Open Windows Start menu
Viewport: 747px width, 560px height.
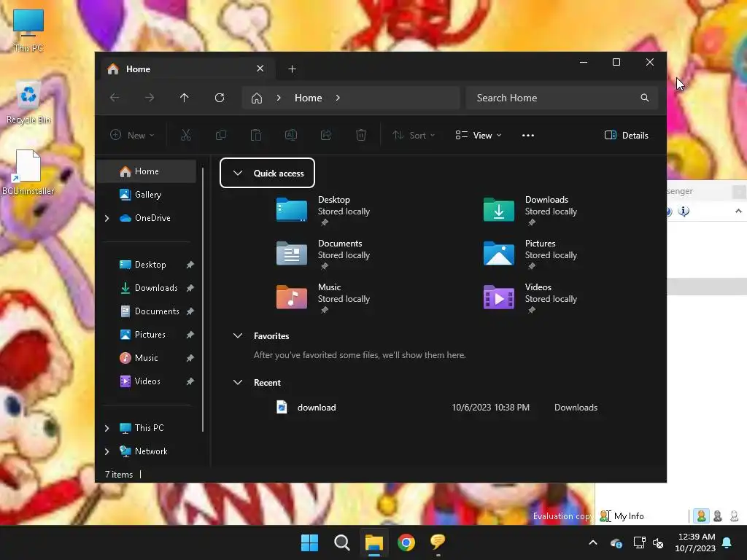(x=309, y=542)
